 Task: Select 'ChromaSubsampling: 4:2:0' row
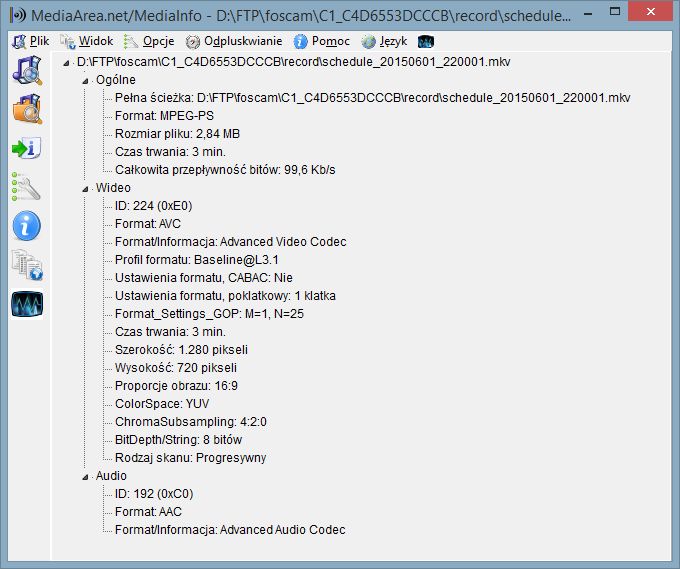point(191,422)
